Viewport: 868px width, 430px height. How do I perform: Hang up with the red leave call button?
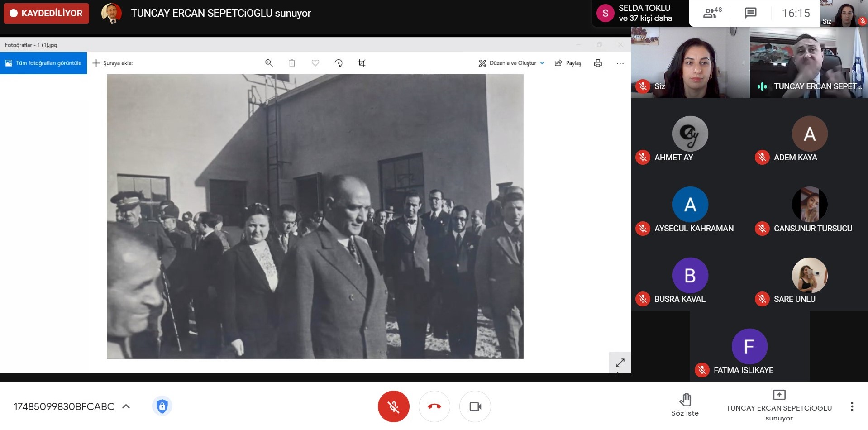[x=434, y=406]
